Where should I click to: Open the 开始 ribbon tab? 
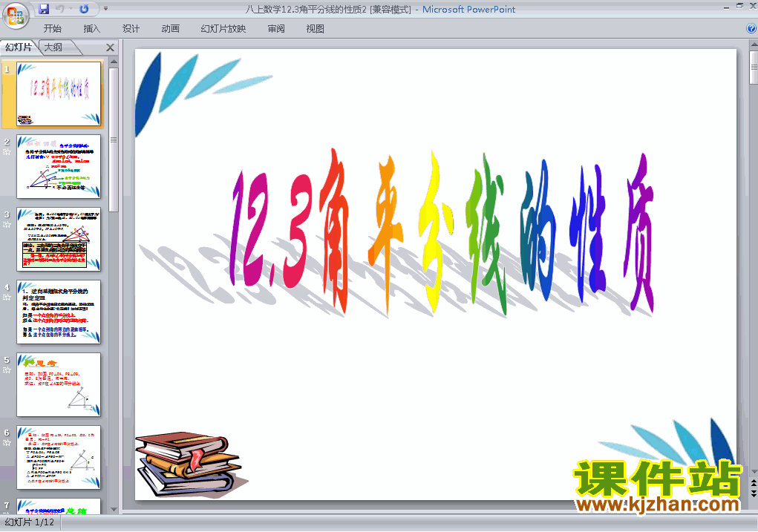tap(52, 29)
